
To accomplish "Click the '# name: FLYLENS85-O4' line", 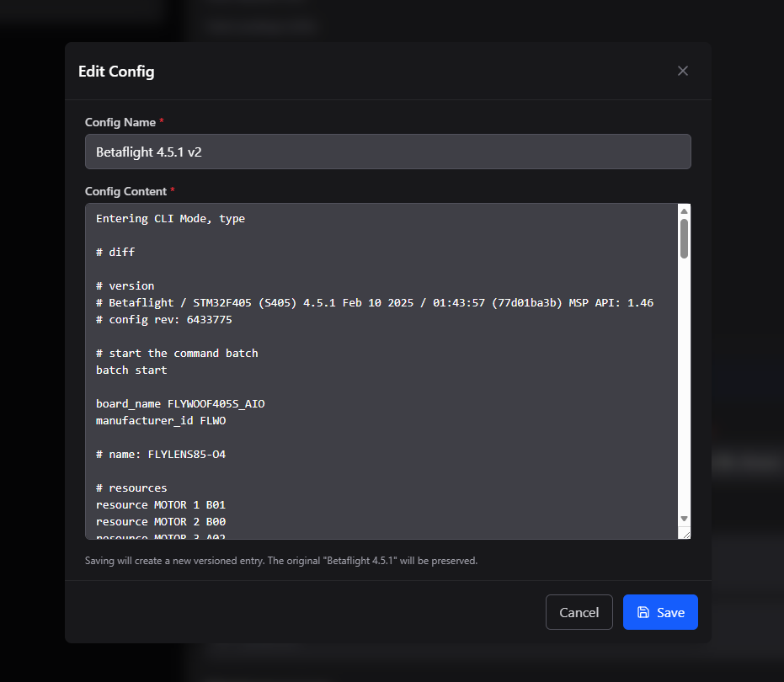I will click(x=161, y=454).
